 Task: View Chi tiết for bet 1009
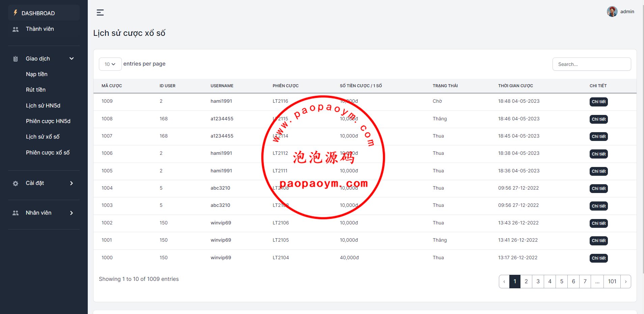click(x=598, y=102)
